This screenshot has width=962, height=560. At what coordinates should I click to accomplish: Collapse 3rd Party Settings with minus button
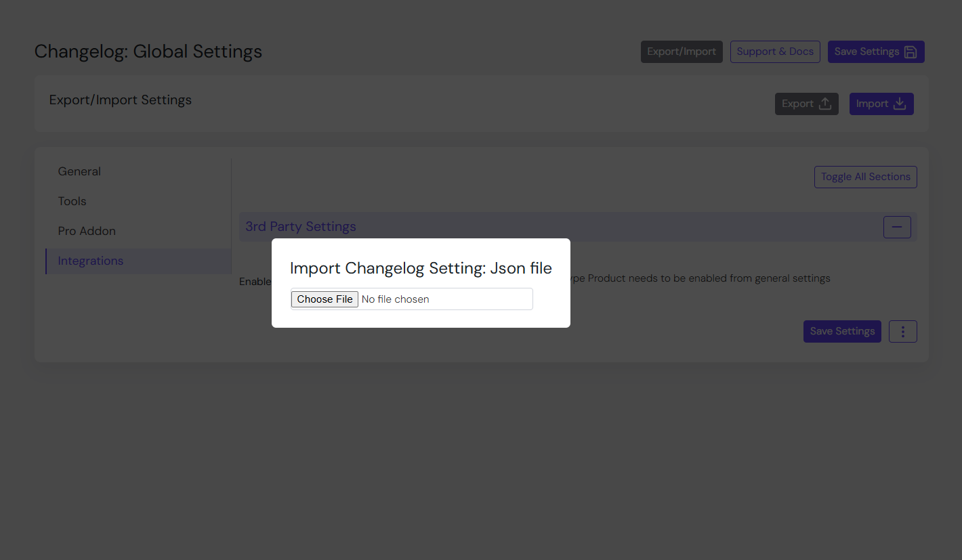[x=897, y=227]
